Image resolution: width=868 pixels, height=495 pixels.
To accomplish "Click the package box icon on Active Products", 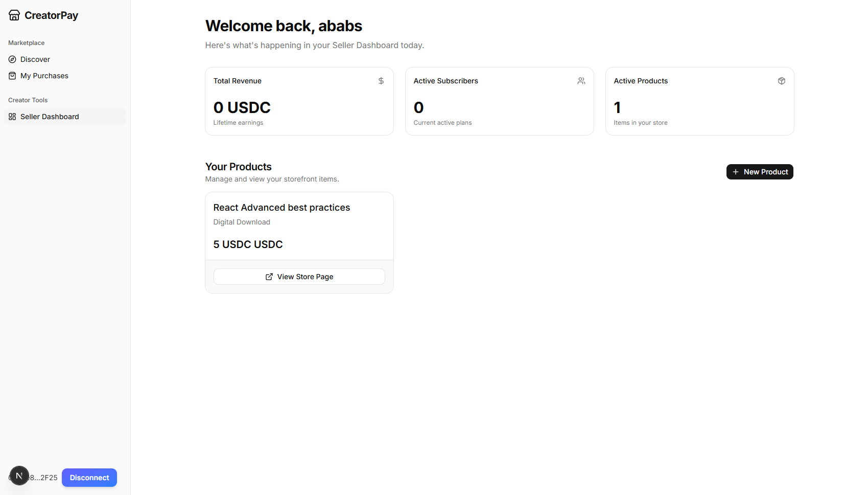I will tap(782, 81).
